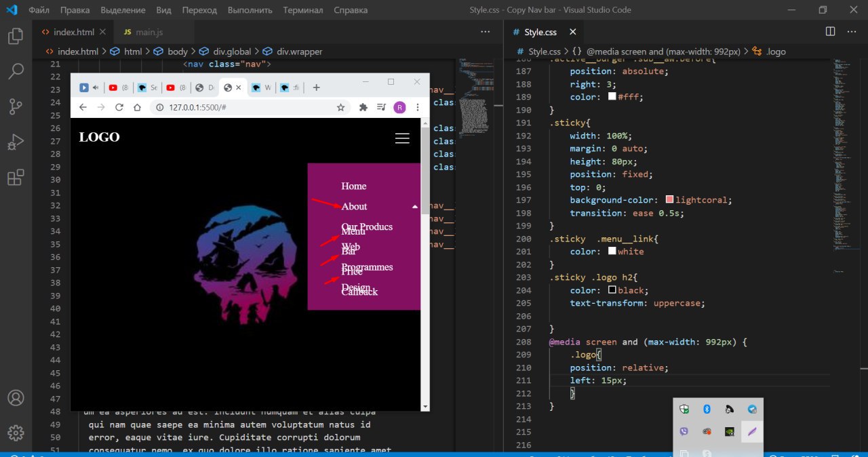Open the Source Control view
The height and width of the screenshot is (457, 868).
pyautogui.click(x=16, y=106)
